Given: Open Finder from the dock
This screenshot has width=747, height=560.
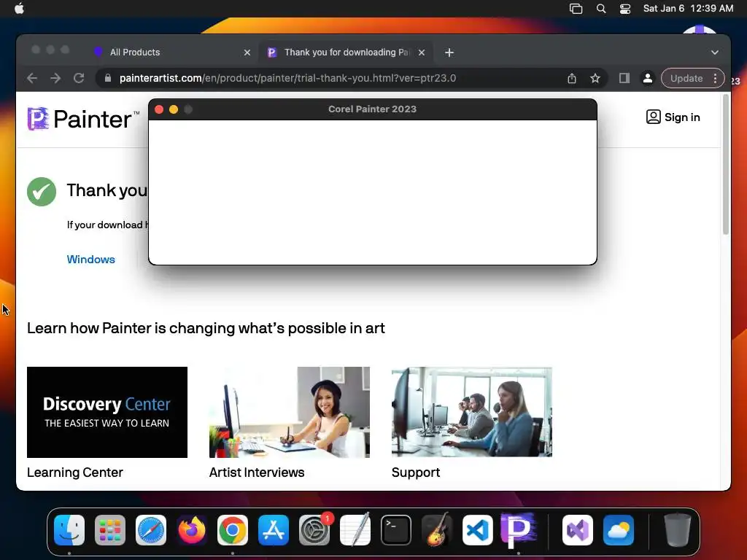Looking at the screenshot, I should pos(69,530).
